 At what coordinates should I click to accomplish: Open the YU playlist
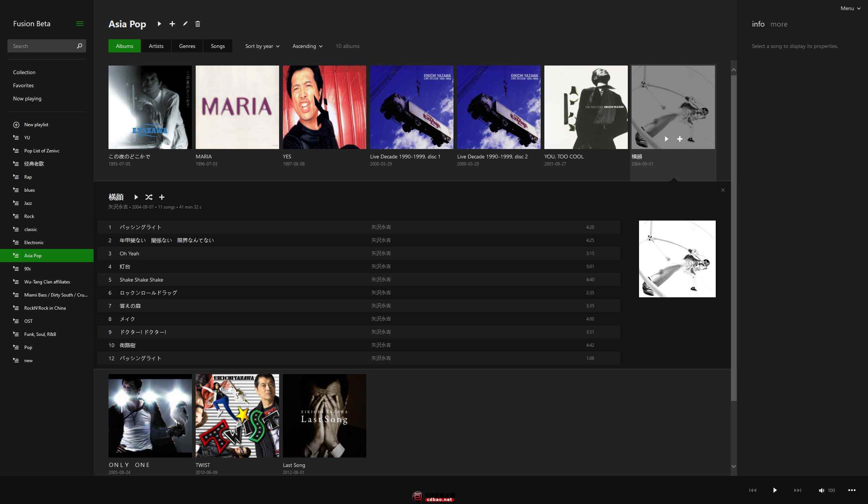(x=47, y=138)
